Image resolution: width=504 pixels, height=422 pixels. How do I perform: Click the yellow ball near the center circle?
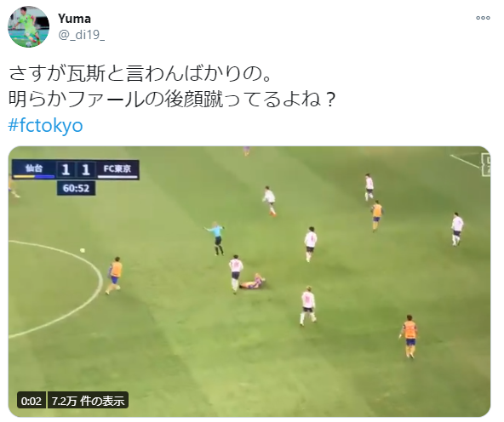click(x=83, y=250)
